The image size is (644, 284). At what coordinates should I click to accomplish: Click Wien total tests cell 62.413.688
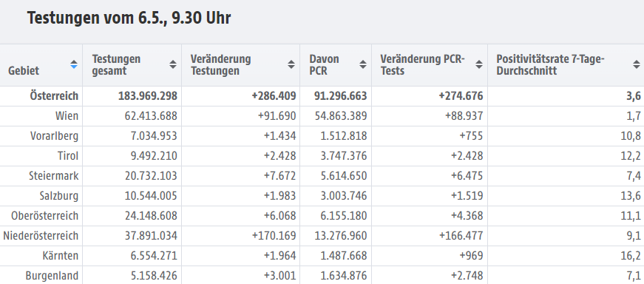pos(151,116)
